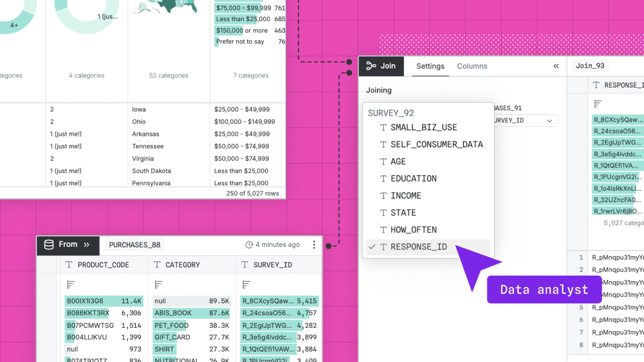644x362 pixels.
Task: Click the clock icon beside 4 minutes ago
Action: (x=249, y=245)
